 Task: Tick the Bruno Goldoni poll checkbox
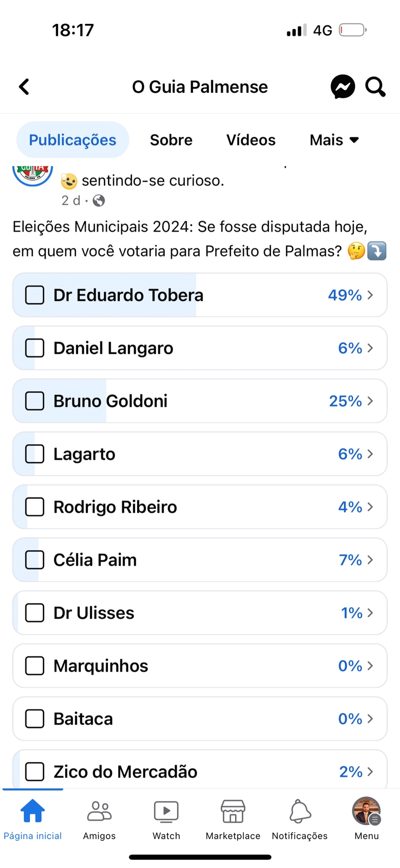(x=35, y=401)
